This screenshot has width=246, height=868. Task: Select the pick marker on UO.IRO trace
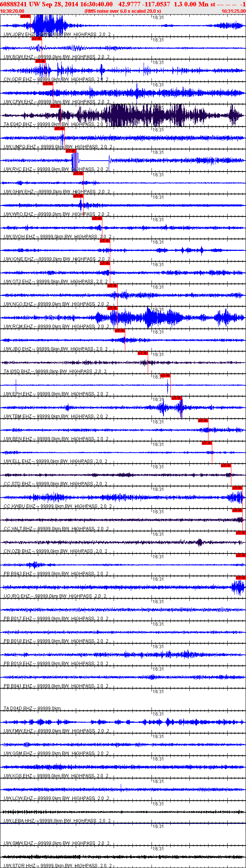click(x=241, y=578)
